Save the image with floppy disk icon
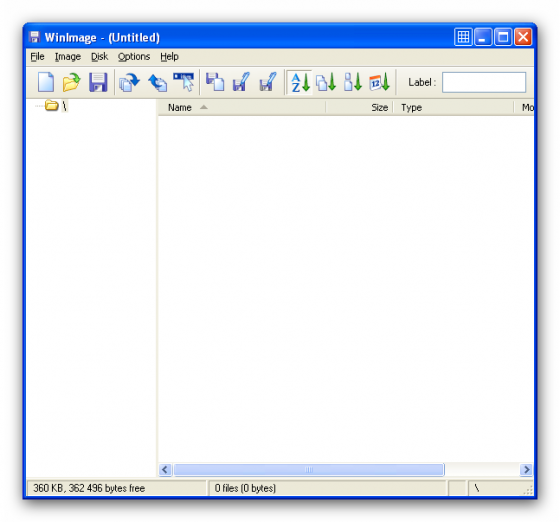The image size is (560, 522). coord(98,82)
